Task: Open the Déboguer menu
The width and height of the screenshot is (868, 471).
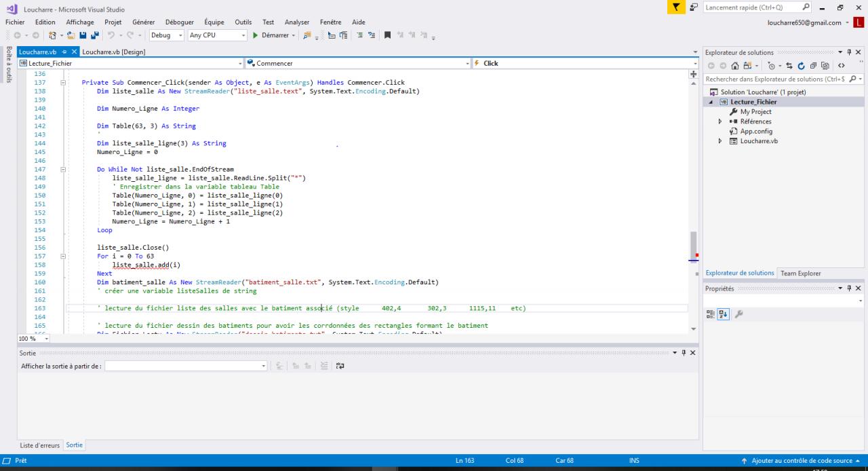Action: (179, 22)
